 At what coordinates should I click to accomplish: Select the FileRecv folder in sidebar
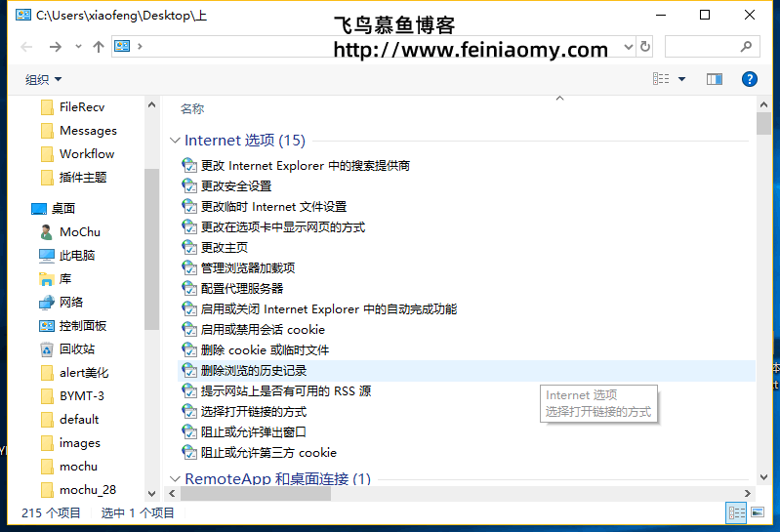click(x=72, y=107)
